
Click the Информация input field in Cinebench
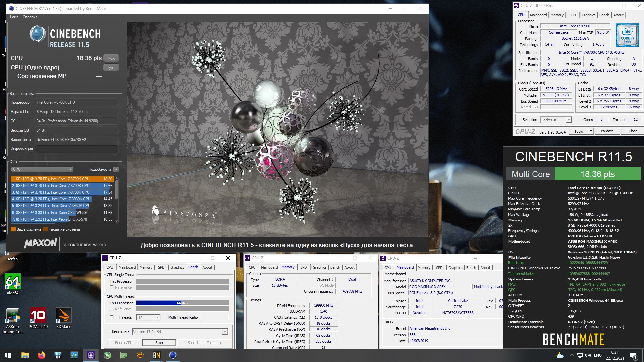tap(77, 149)
